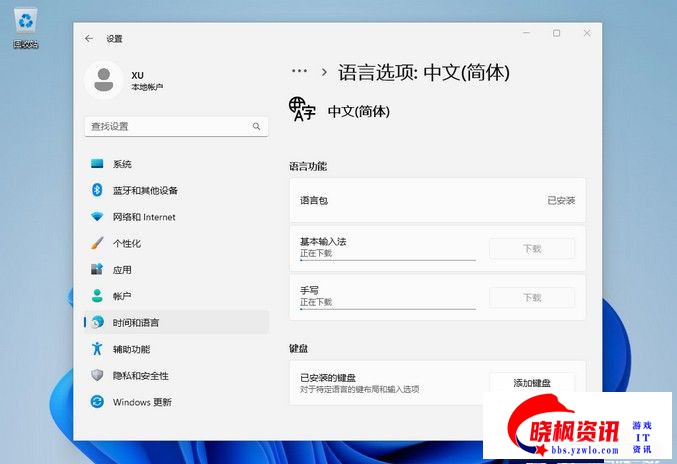The height and width of the screenshot is (464, 677).
Task: Click the 添加键盘 button
Action: pyautogui.click(x=531, y=383)
